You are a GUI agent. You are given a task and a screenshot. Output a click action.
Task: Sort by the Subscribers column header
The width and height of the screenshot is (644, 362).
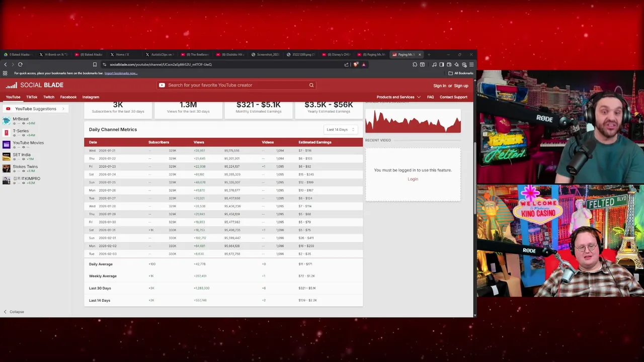pos(158,142)
